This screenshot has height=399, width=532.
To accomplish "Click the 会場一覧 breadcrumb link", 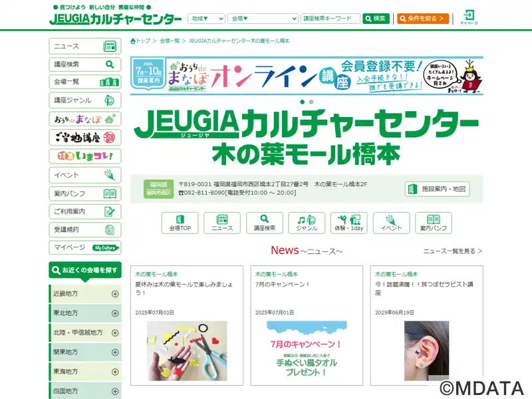I will pos(170,41).
